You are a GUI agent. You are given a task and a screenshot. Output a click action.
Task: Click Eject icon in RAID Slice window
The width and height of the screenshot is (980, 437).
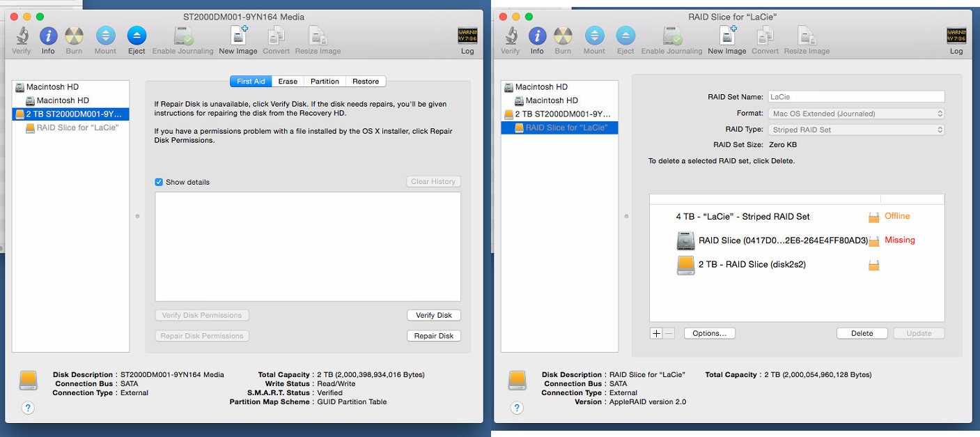coord(625,36)
